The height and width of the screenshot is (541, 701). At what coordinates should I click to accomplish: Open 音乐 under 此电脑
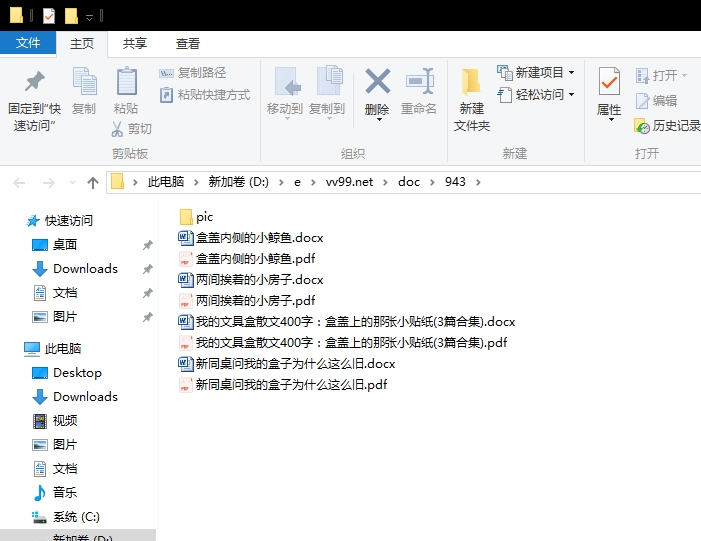54,493
